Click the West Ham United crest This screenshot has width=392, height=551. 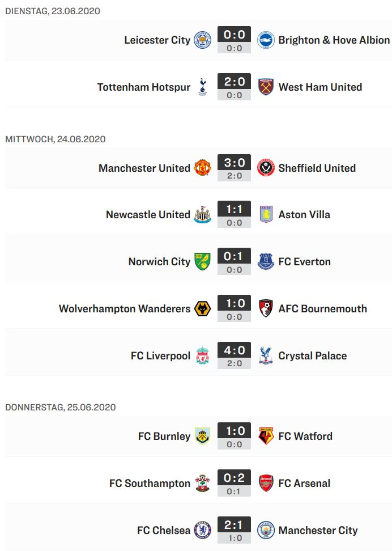pos(266,87)
